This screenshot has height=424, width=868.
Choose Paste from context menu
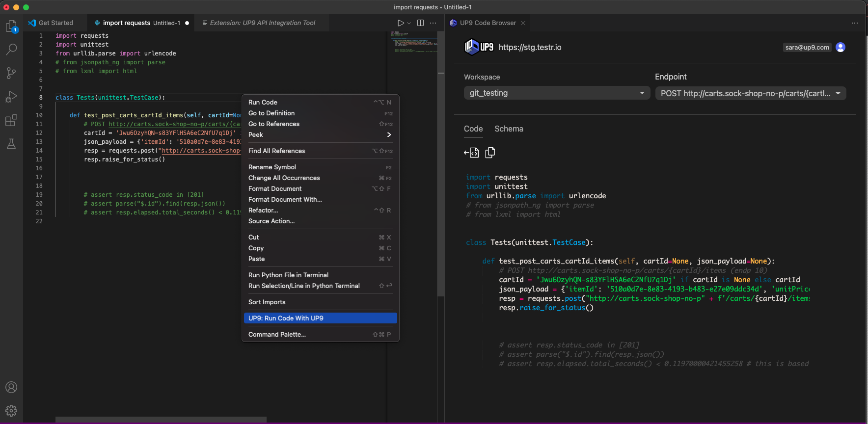(320, 259)
